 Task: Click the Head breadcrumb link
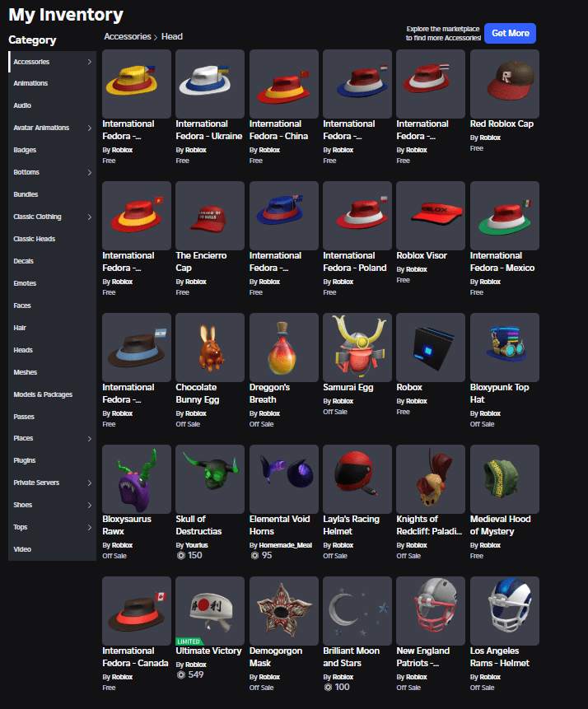coord(172,36)
